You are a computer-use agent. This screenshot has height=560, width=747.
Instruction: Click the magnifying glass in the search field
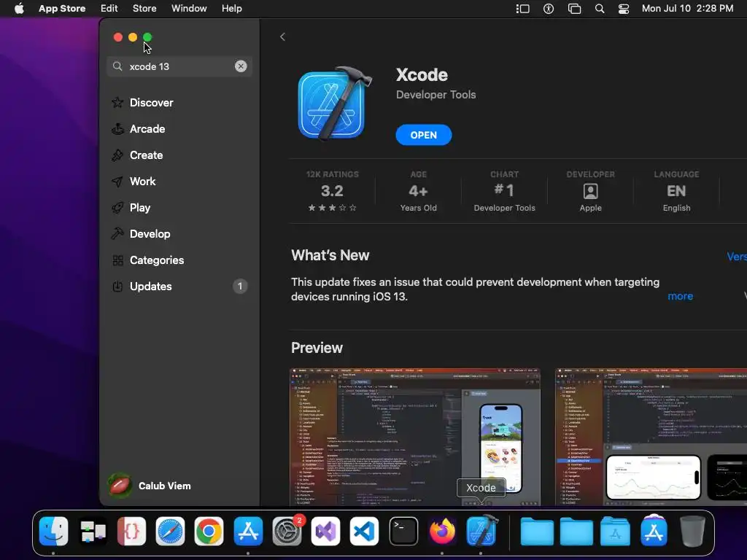pos(117,66)
